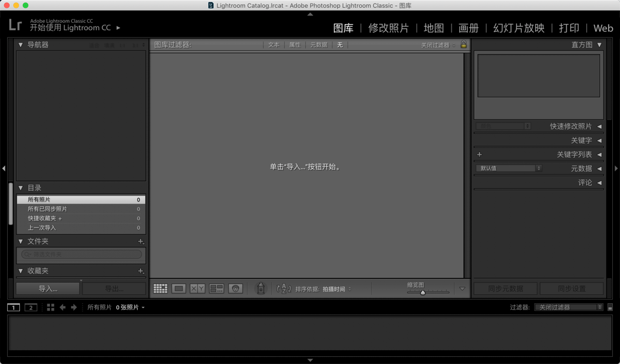Switch to Grid view mode

point(160,288)
